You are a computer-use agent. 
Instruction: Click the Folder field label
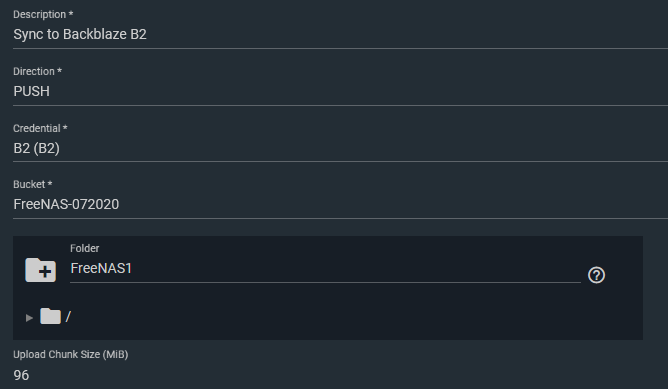tap(85, 248)
